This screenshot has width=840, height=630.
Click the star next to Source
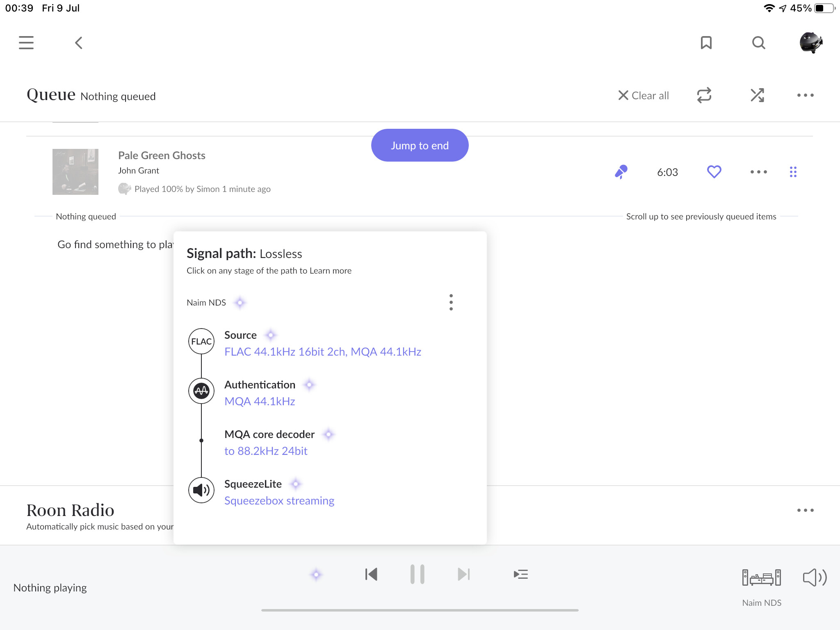(270, 335)
